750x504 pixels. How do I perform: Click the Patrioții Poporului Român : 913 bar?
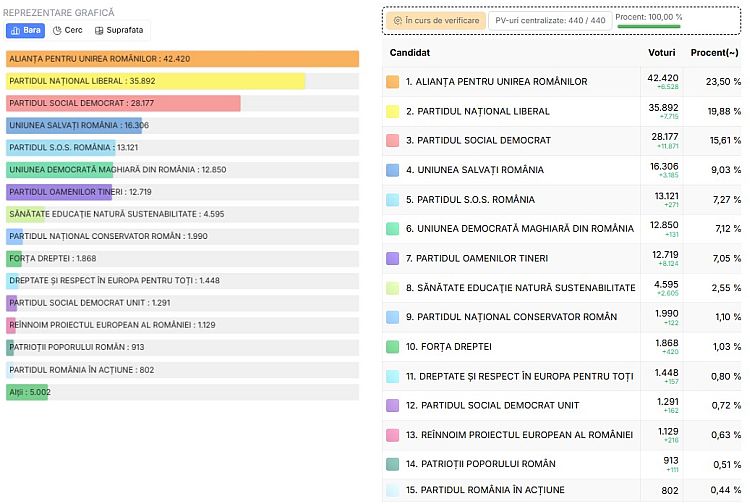coord(10,348)
